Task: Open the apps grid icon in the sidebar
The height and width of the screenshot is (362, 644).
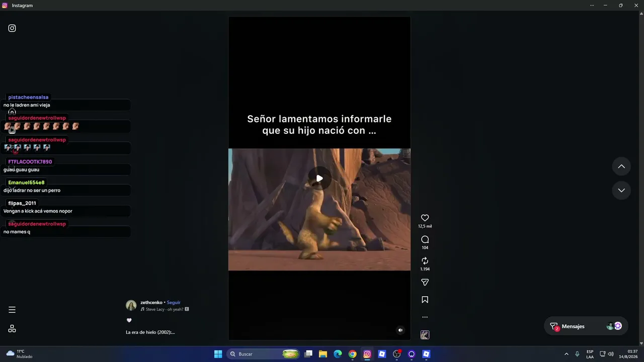Action: click(x=12, y=329)
